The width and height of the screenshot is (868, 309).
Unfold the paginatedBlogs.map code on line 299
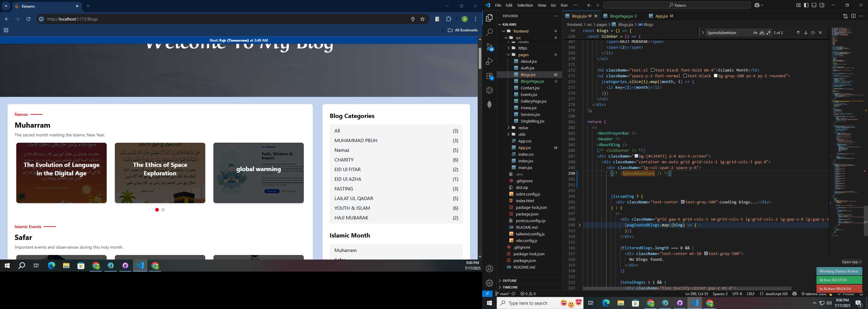coord(580,225)
